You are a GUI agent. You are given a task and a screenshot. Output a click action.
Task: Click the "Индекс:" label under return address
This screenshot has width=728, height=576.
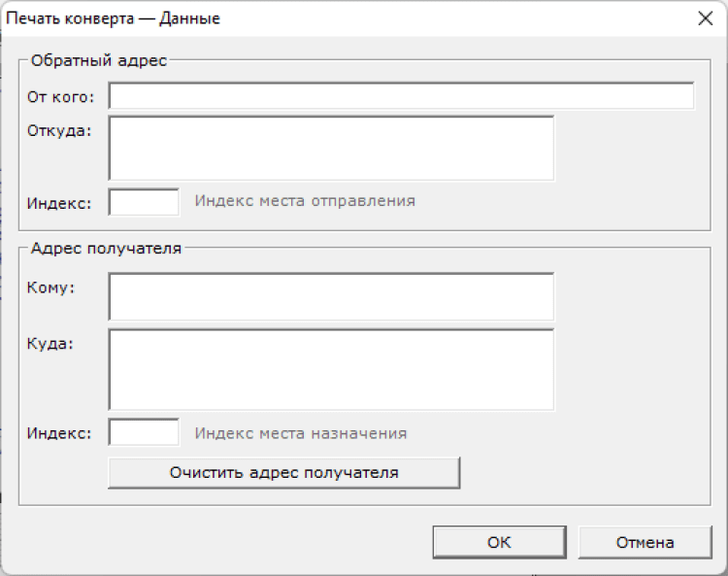pyautogui.click(x=59, y=203)
